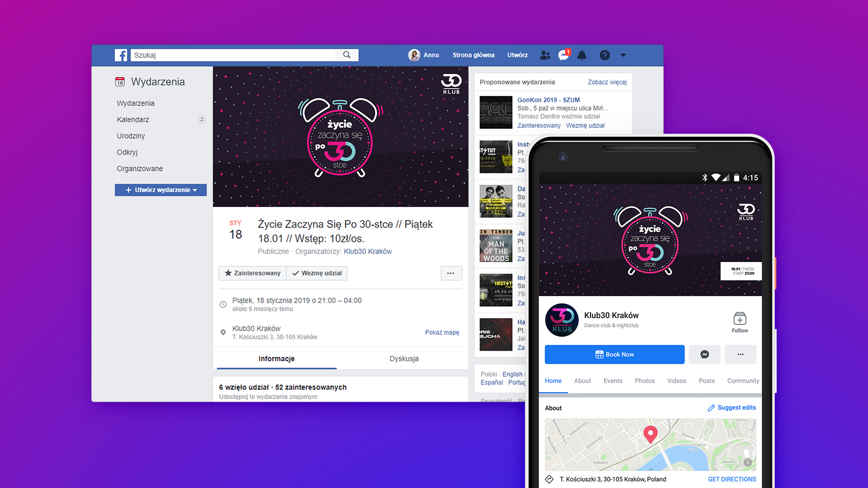Click the Szukaj search field

click(233, 55)
